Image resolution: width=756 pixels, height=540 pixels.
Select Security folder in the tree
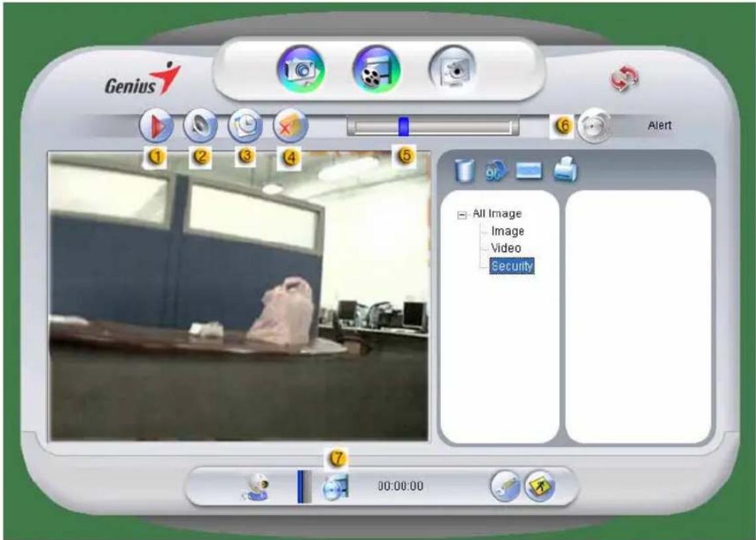coord(511,265)
